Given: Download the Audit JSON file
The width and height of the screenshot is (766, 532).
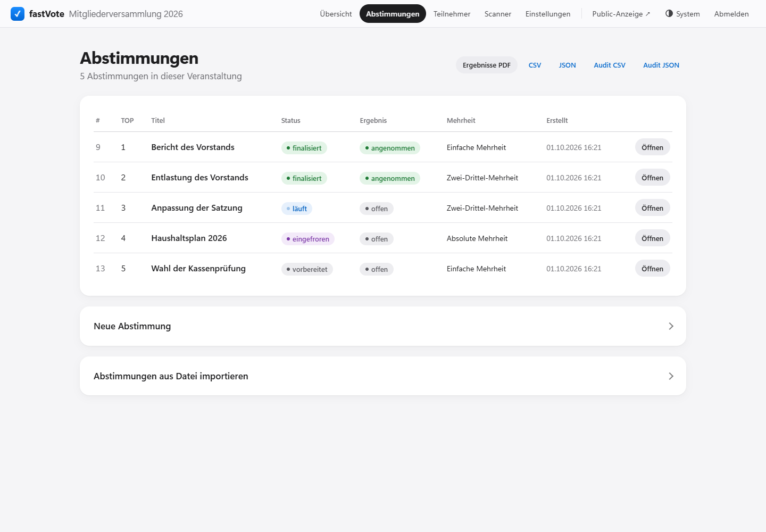Looking at the screenshot, I should click(x=661, y=65).
